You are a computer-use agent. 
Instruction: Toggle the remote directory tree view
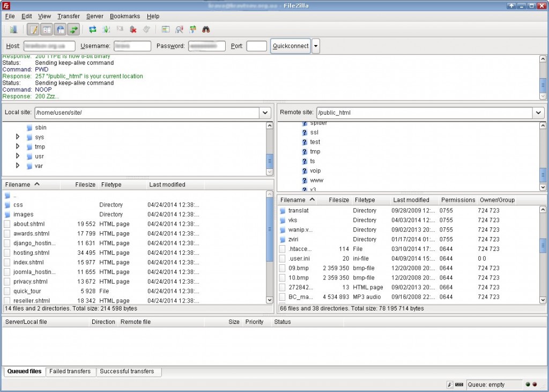[60, 29]
